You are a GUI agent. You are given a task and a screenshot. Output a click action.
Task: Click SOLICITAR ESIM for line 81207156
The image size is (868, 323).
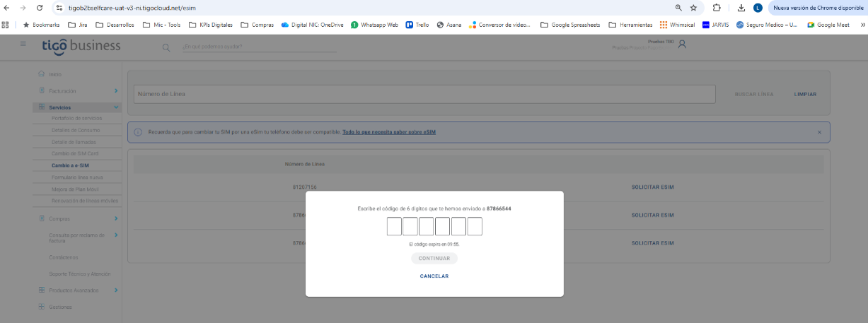[652, 187]
